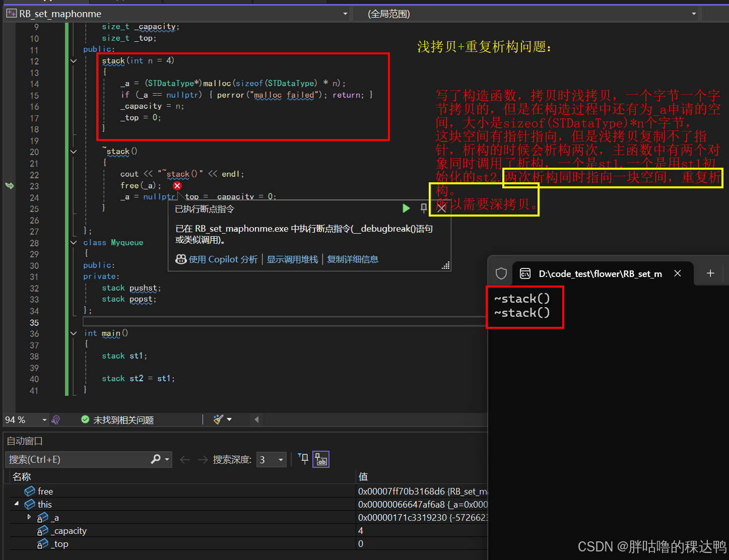Click the _capacity value 4 cell
This screenshot has width=729, height=560.
pyautogui.click(x=422, y=530)
